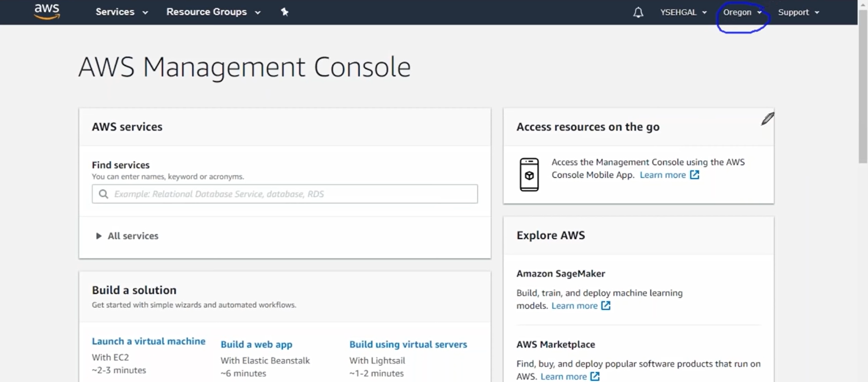The image size is (868, 382).
Task: Click the Access resources on the go heading
Action: tap(588, 127)
